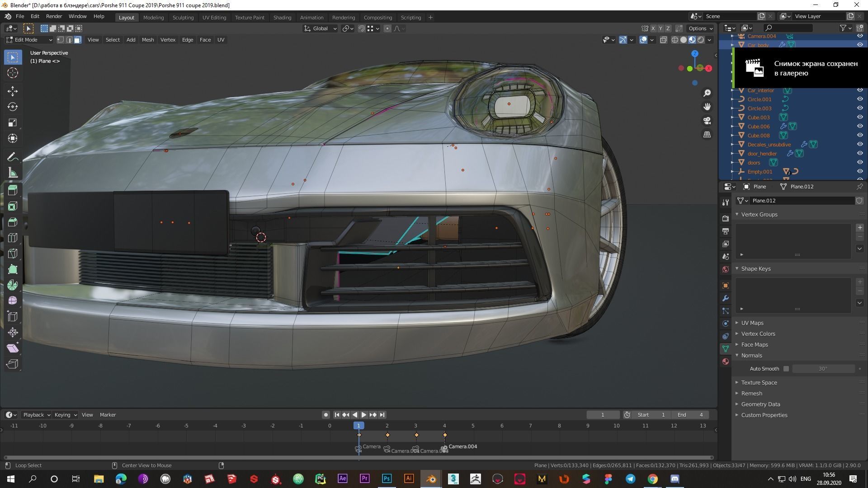868x488 pixels.
Task: Hide Car_interior in outliner
Action: [860, 90]
